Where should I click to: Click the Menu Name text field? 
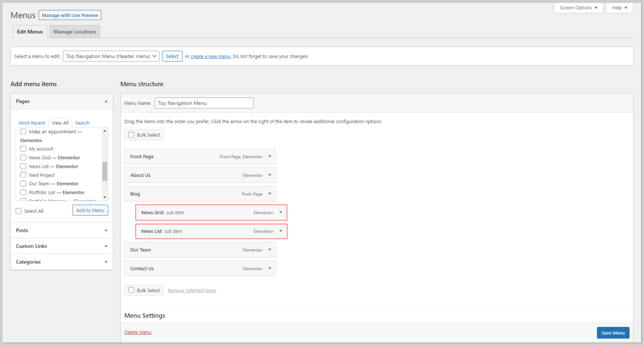(x=204, y=103)
